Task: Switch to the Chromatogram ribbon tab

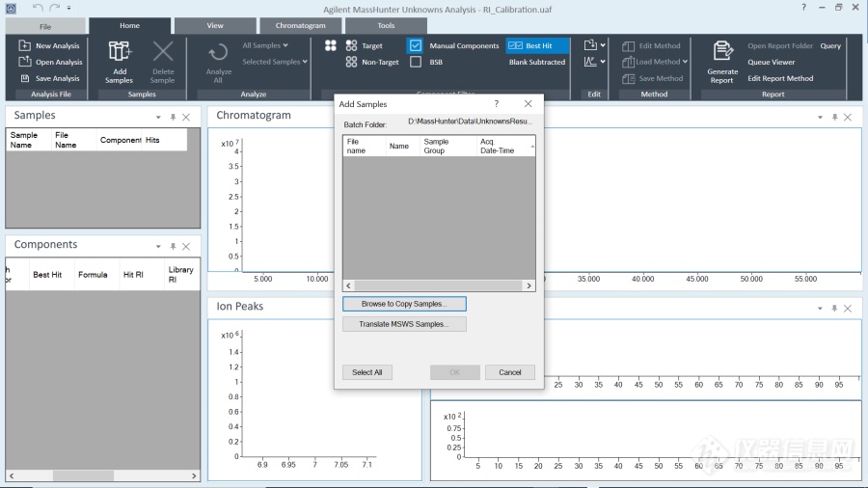Action: (x=301, y=25)
